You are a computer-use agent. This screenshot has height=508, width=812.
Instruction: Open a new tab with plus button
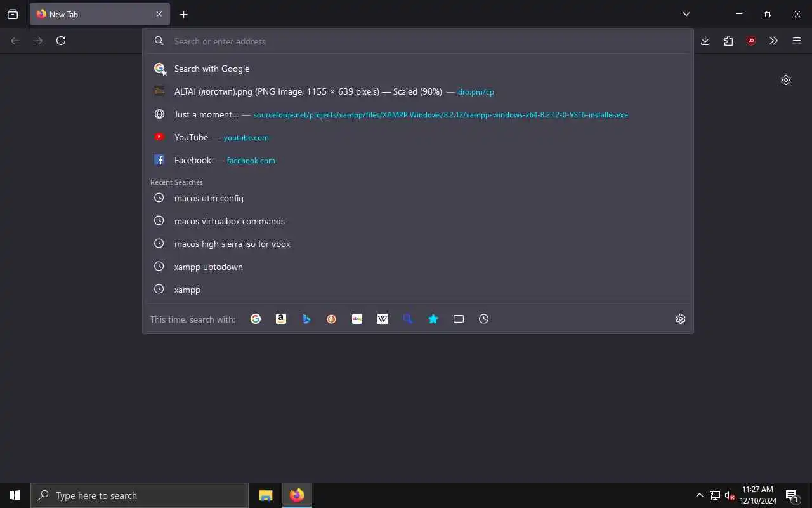click(183, 14)
